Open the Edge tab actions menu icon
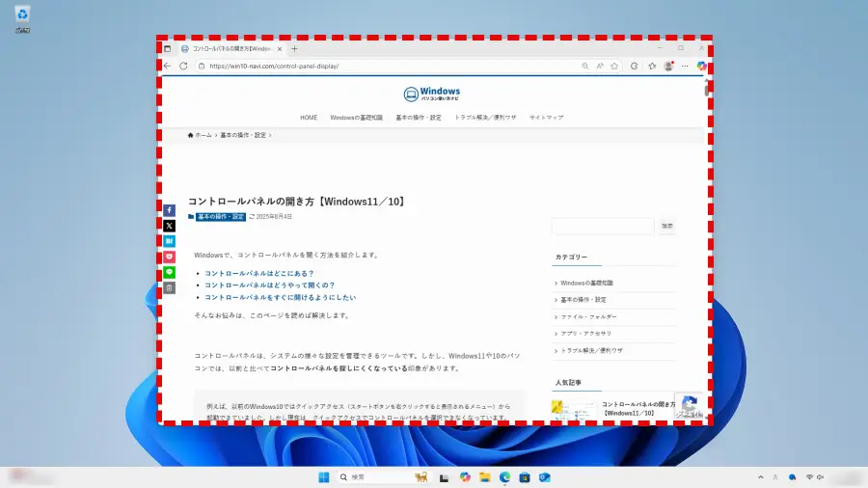 pyautogui.click(x=167, y=48)
